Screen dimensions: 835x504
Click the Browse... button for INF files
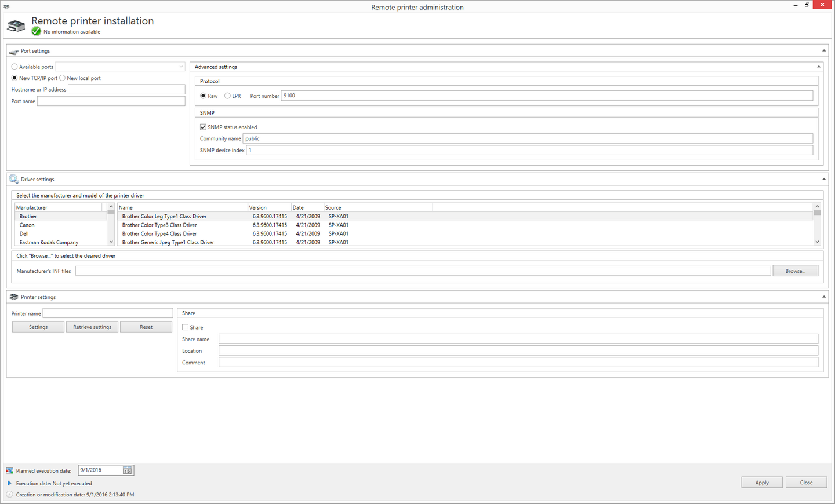click(x=795, y=271)
